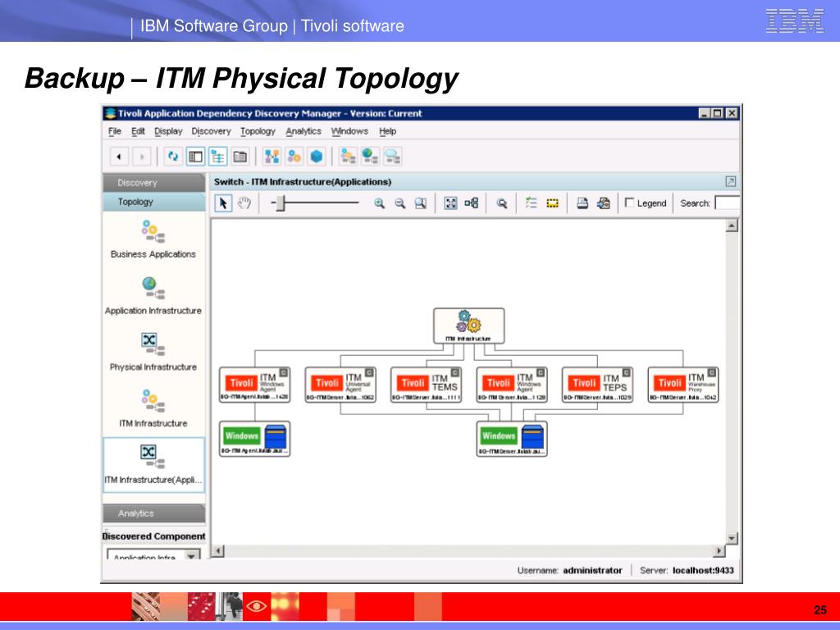Click the checklist filter icon

click(532, 203)
